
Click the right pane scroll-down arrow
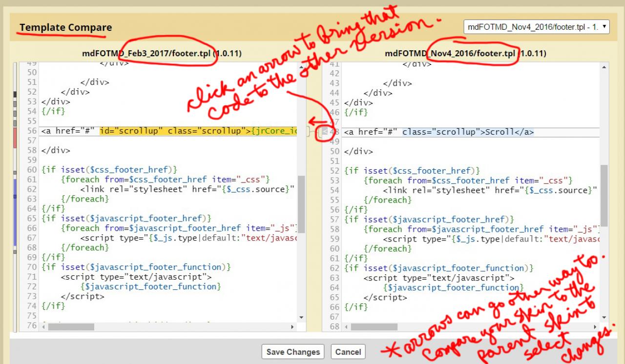[604, 317]
